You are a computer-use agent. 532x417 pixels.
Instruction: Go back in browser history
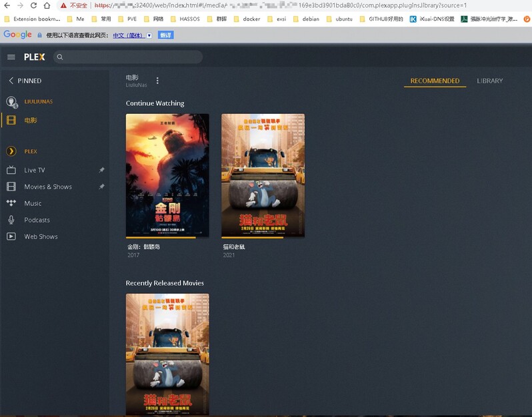point(7,5)
